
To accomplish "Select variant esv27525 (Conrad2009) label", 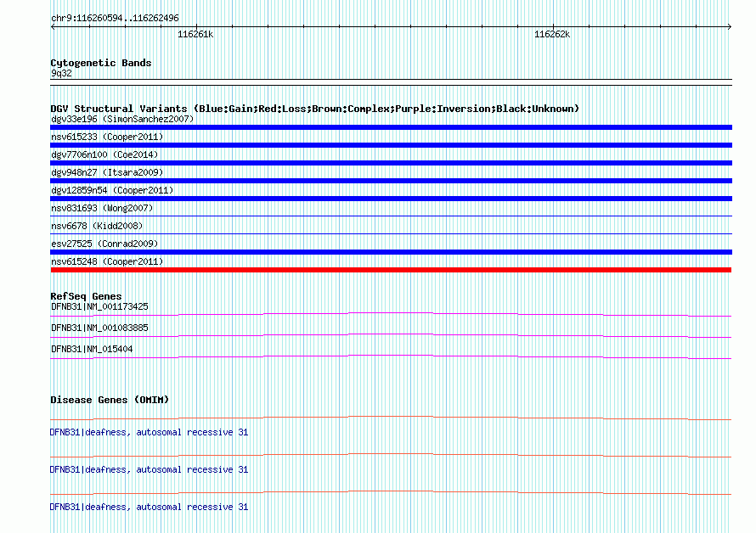I will click(104, 244).
